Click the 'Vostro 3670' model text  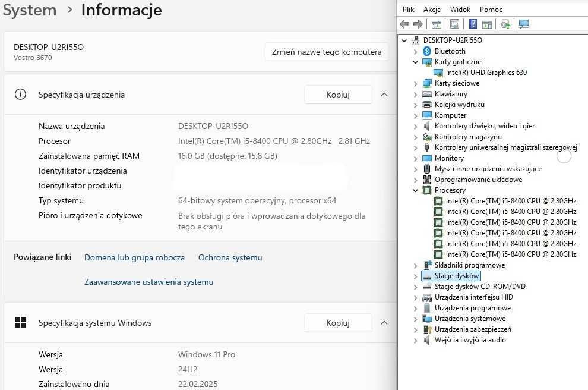pos(33,58)
